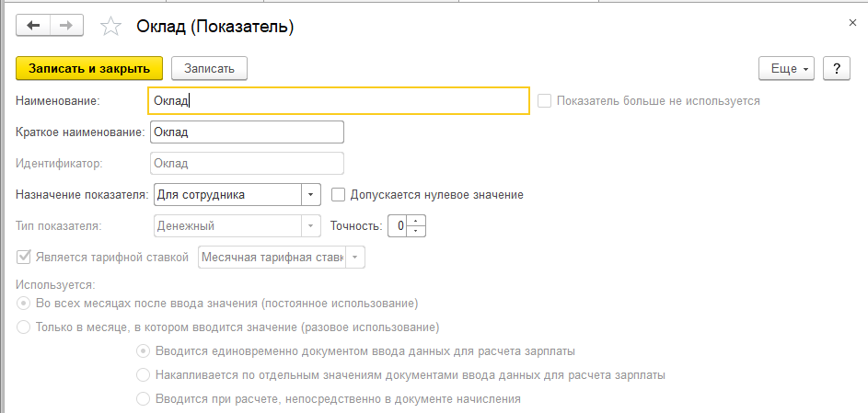Toggle 'Является тарифной ставкой' checkbox
Image resolution: width=868 pixels, height=413 pixels.
pos(23,257)
